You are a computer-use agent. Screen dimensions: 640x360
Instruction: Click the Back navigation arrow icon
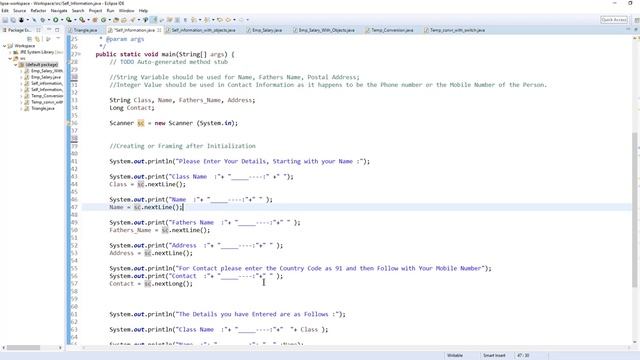tap(228, 20)
